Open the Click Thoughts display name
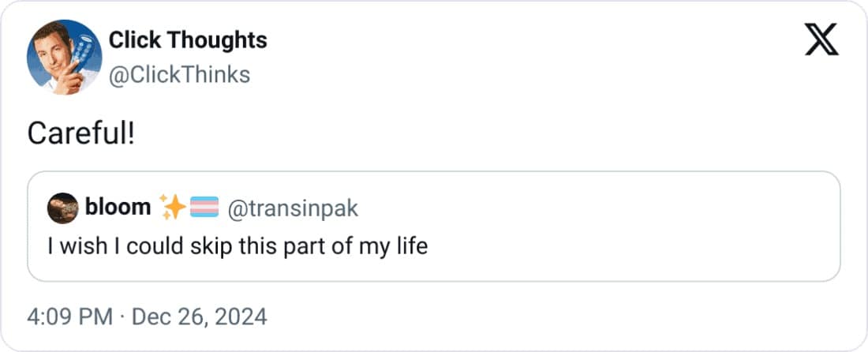868x352 pixels. (x=188, y=40)
